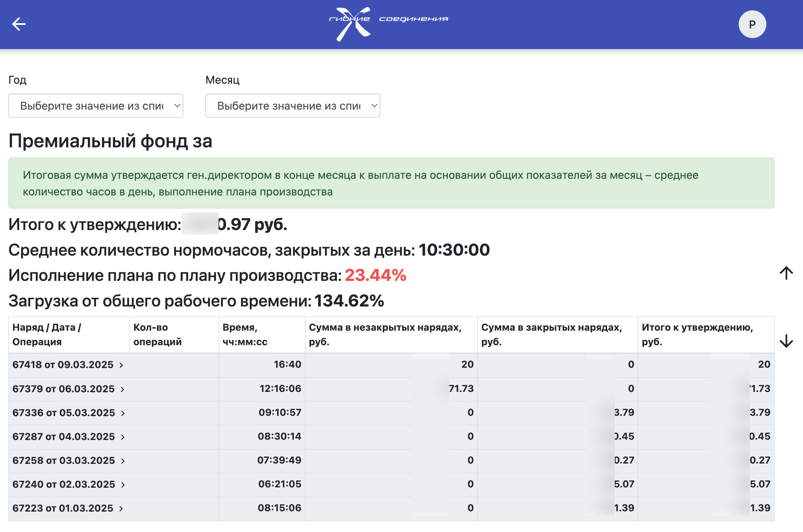This screenshot has width=803, height=532.
Task: Click the scroll down arrow icon
Action: (786, 341)
